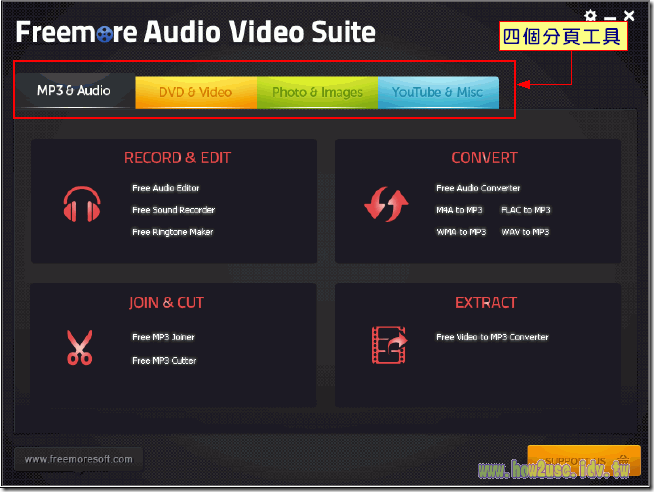Image resolution: width=654 pixels, height=492 pixels.
Task: Click the film strip Extract icon
Action: point(388,344)
